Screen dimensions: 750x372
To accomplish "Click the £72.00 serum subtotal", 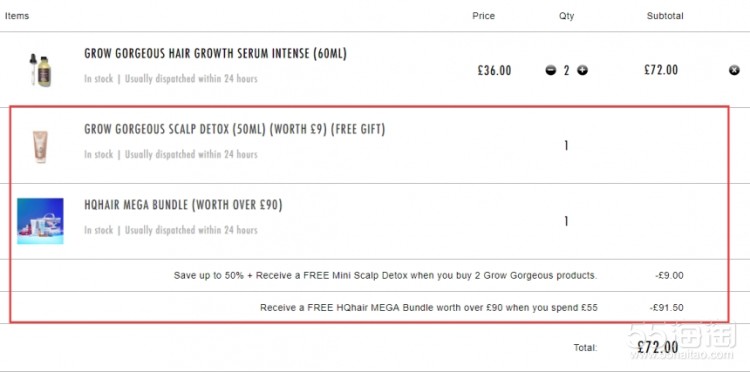I will pos(661,70).
